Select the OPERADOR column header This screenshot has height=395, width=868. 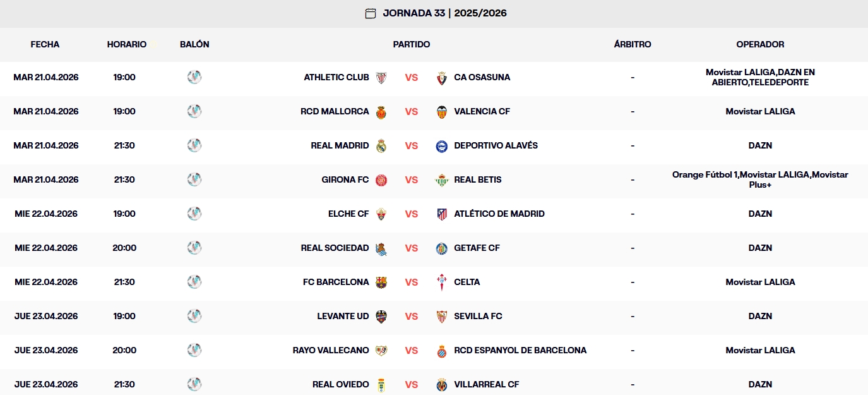click(761, 44)
